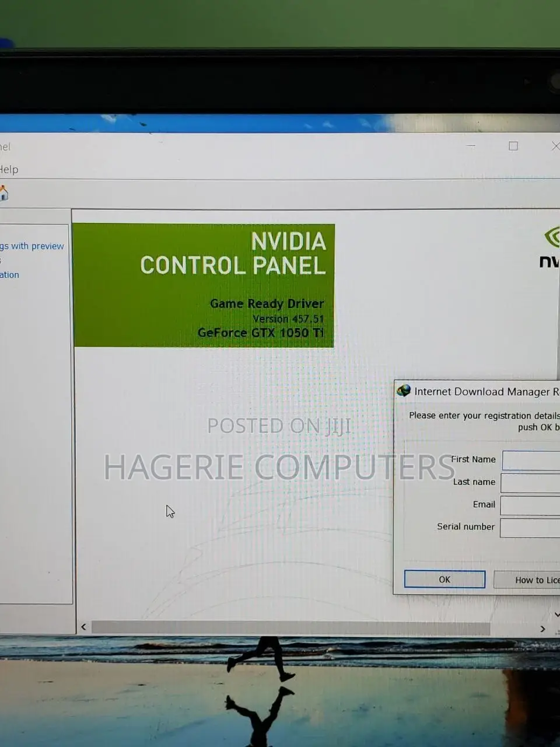Click the Home icon in the toolbar
The height and width of the screenshot is (747, 560).
pyautogui.click(x=3, y=193)
